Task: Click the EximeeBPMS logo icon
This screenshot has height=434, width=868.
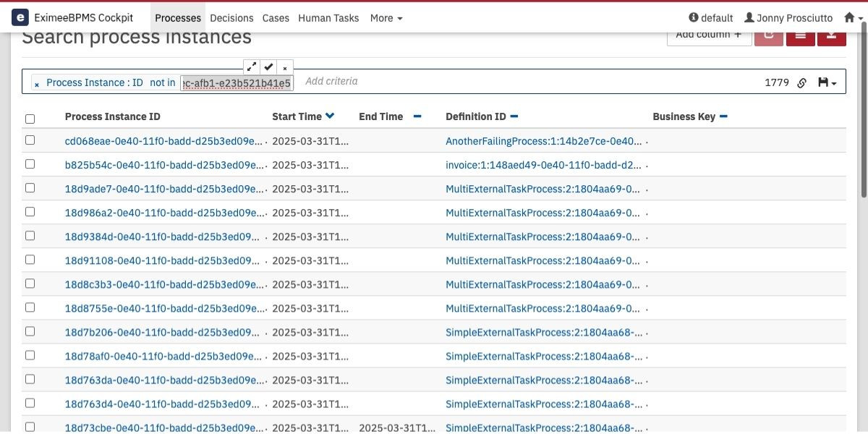Action: (20, 17)
